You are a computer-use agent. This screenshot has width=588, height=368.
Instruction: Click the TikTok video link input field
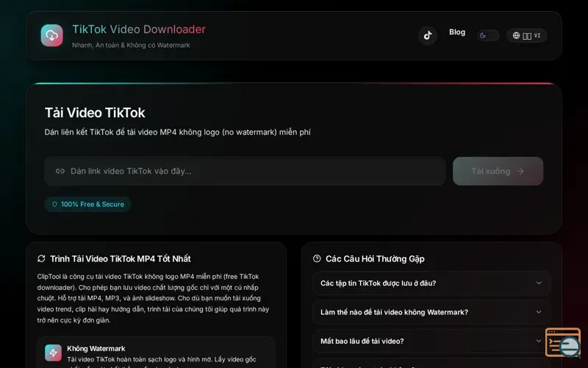(x=245, y=171)
